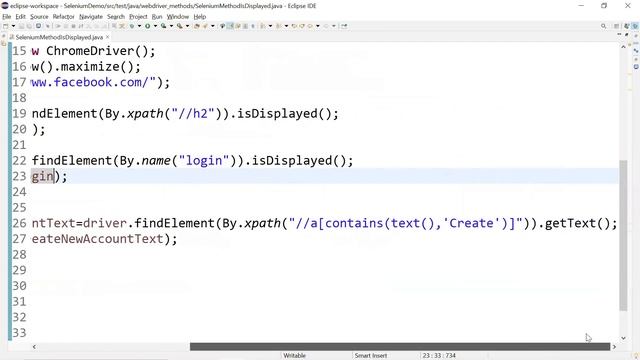The width and height of the screenshot is (640, 360).
Task: Switch to the Java perspective icon
Action: (627, 26)
